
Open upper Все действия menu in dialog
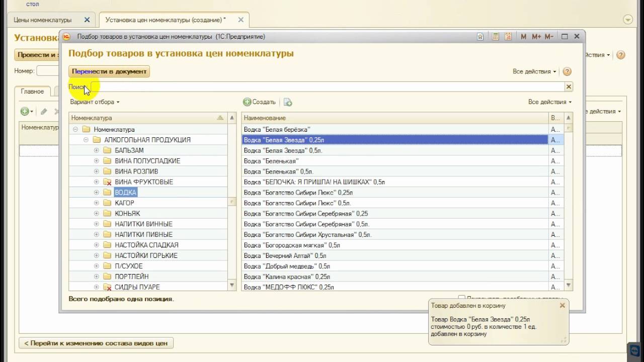(534, 71)
